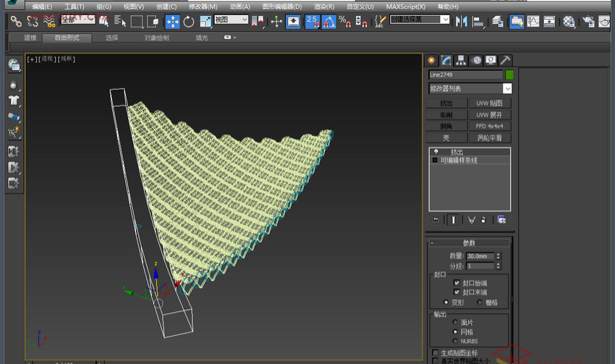Open the 渲染(R) menu

coord(324,7)
